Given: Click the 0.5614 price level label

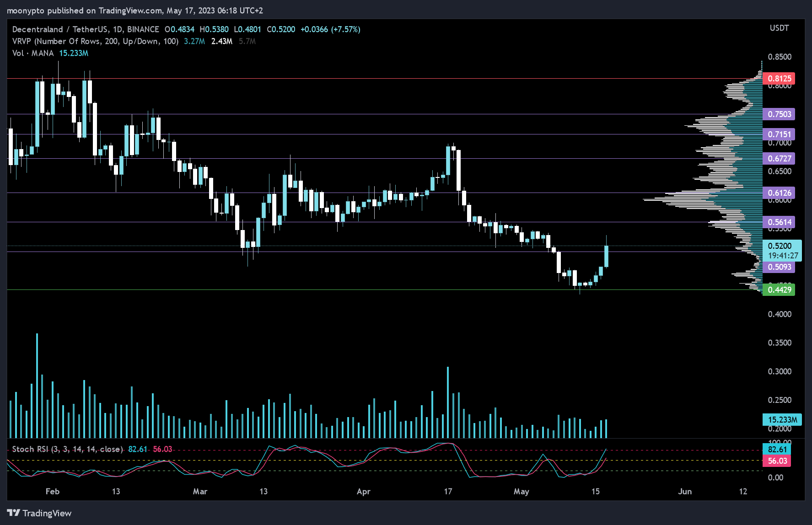Looking at the screenshot, I should click(779, 222).
